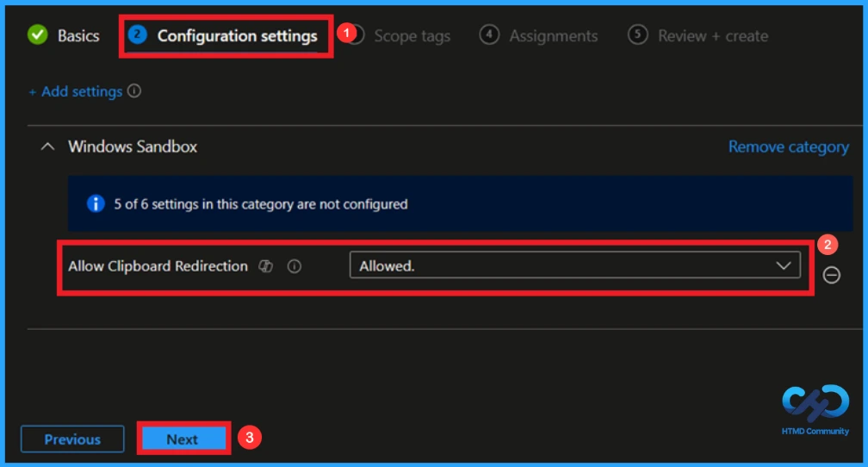Open the Basics step tab
The height and width of the screenshot is (467, 868).
click(x=64, y=35)
